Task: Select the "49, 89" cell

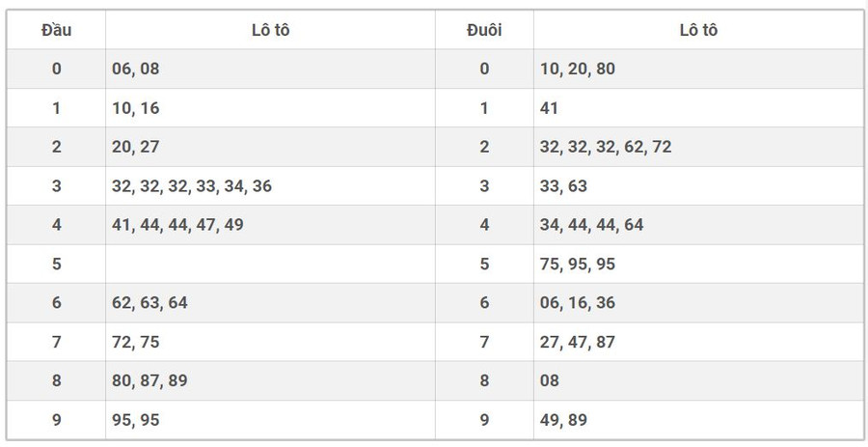Action: point(563,420)
